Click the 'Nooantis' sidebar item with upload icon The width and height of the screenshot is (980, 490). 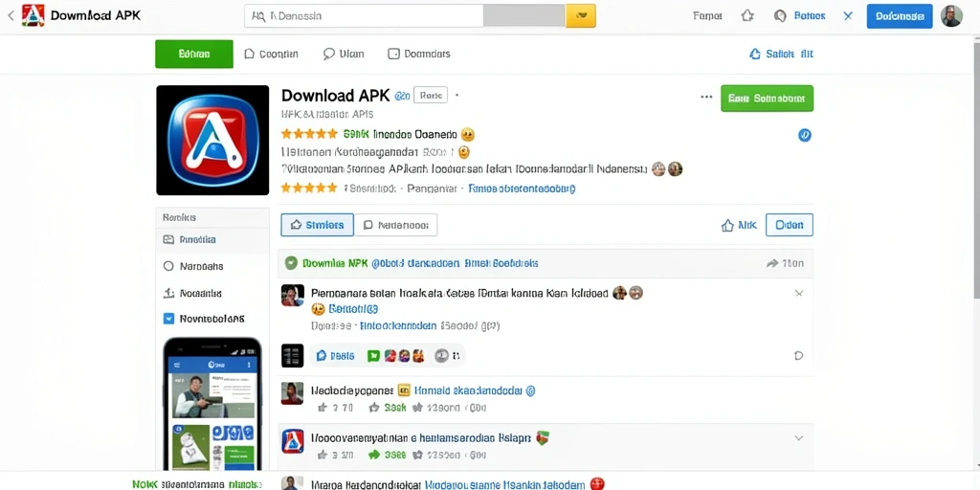coord(192,293)
